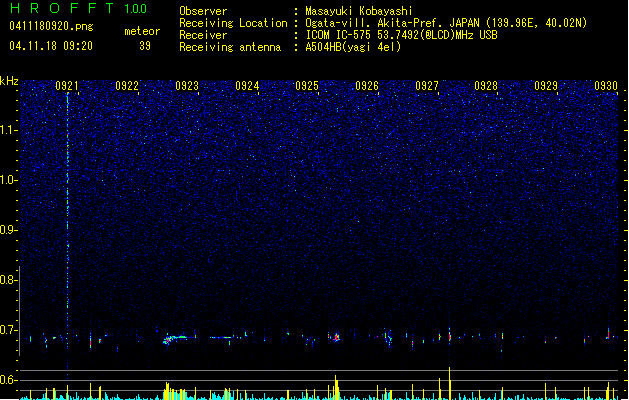This screenshot has width=629, height=400.
Task: Click the 1.1 kHz axis label
Action: [9, 130]
